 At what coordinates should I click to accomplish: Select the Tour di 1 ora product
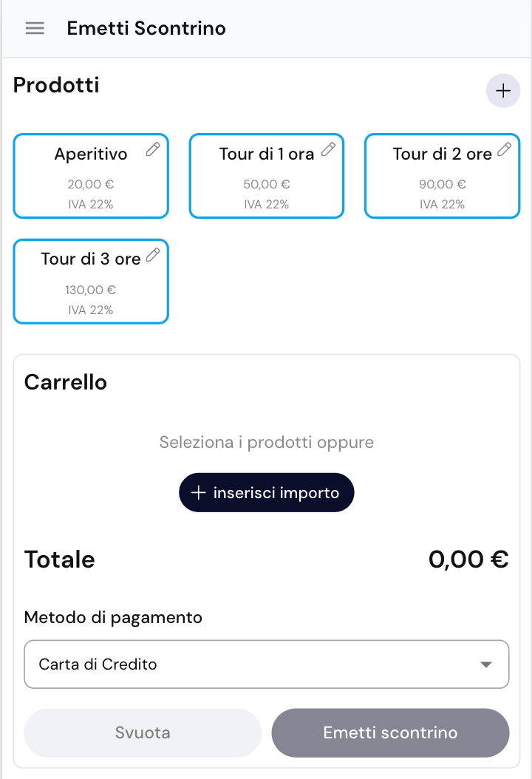coord(266,177)
